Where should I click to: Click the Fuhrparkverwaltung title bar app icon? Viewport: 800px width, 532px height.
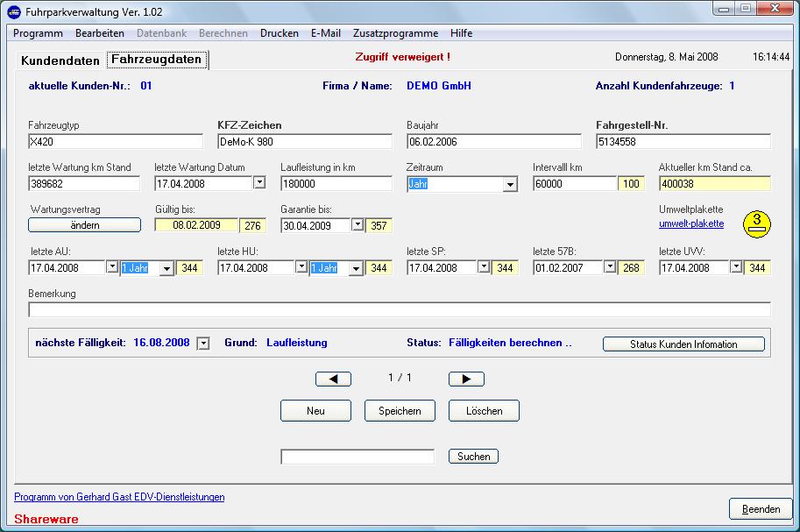[14, 11]
